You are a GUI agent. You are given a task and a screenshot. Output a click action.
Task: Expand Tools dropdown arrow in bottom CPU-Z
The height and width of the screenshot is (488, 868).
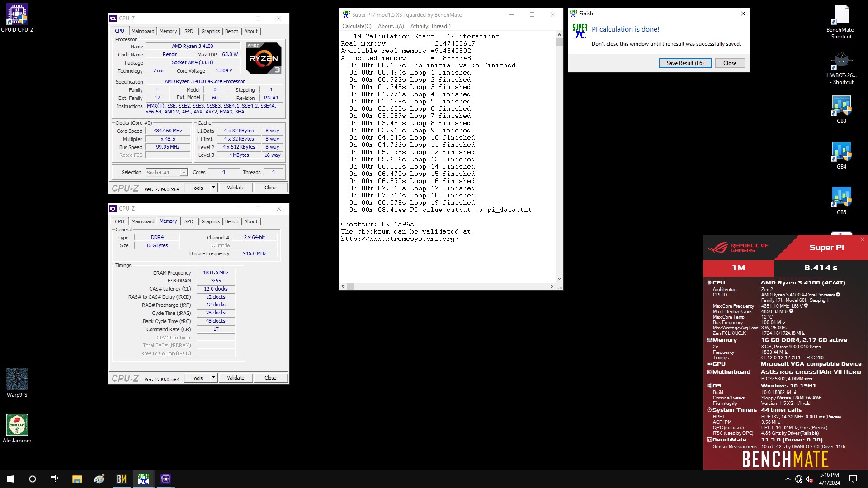tap(213, 378)
